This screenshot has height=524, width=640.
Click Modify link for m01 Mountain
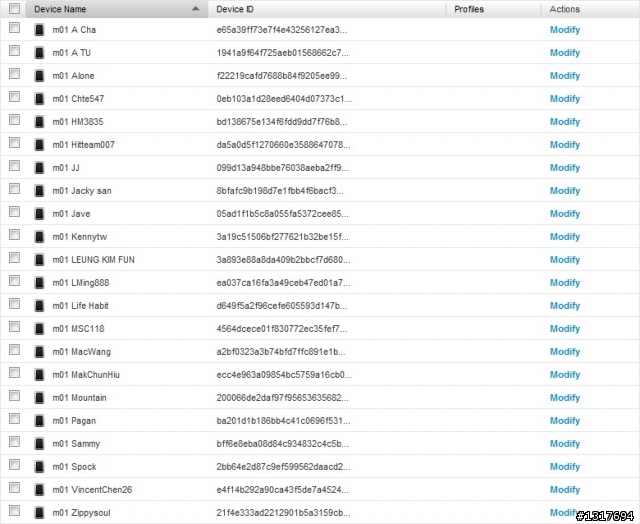point(565,397)
